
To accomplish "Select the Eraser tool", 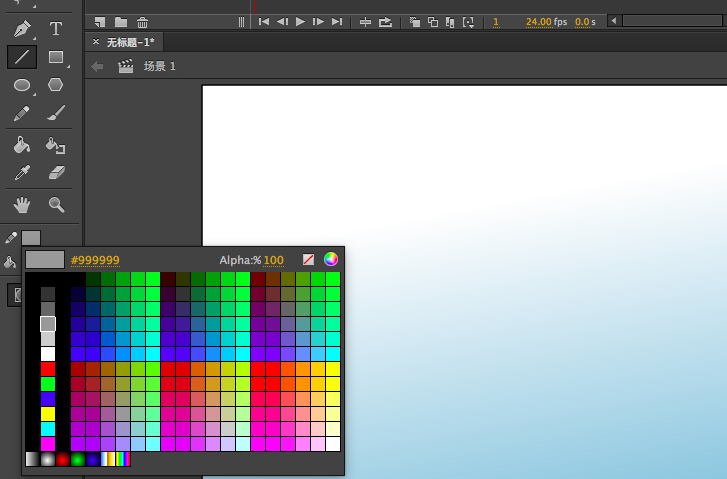I will click(56, 172).
